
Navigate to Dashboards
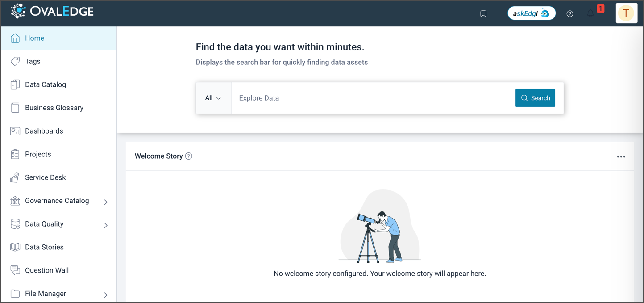44,131
